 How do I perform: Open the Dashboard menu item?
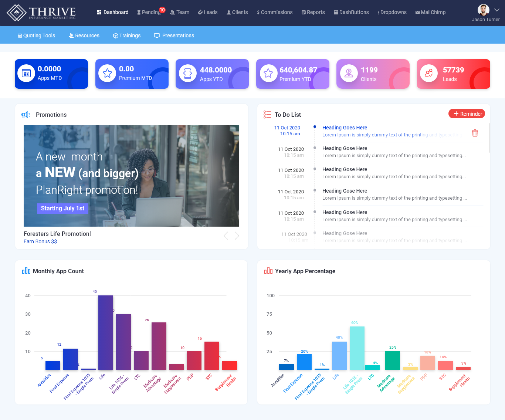pos(113,12)
